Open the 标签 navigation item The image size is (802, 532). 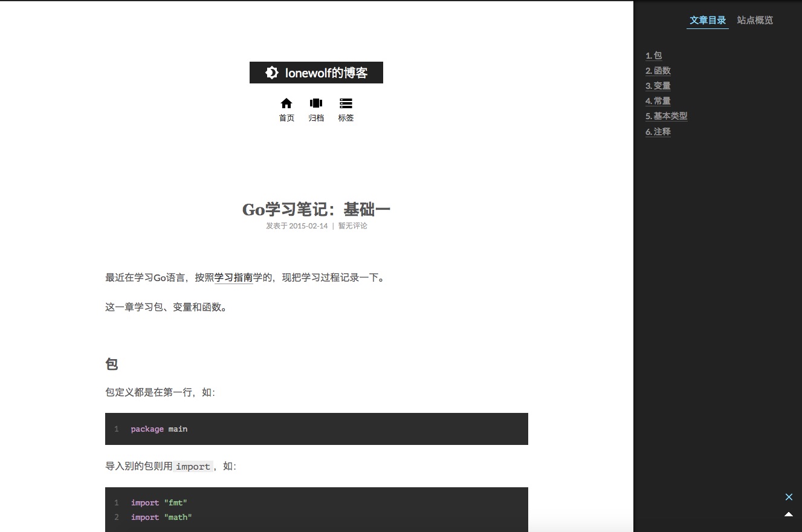pos(346,117)
